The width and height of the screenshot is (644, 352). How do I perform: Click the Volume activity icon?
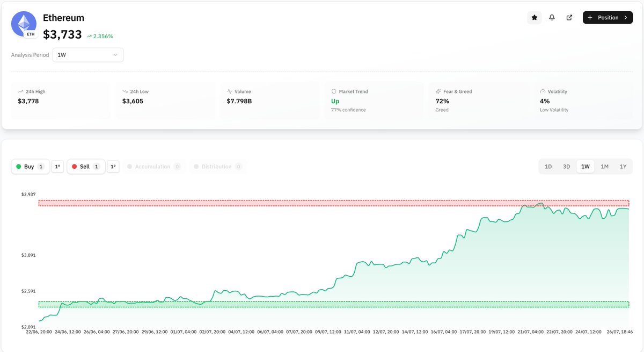point(229,91)
